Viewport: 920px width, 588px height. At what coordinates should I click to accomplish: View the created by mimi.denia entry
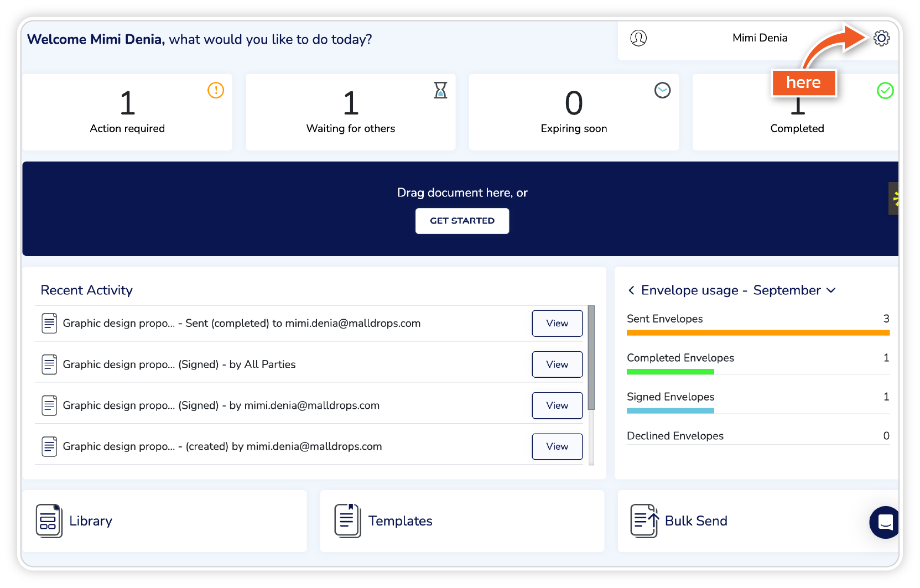click(557, 446)
